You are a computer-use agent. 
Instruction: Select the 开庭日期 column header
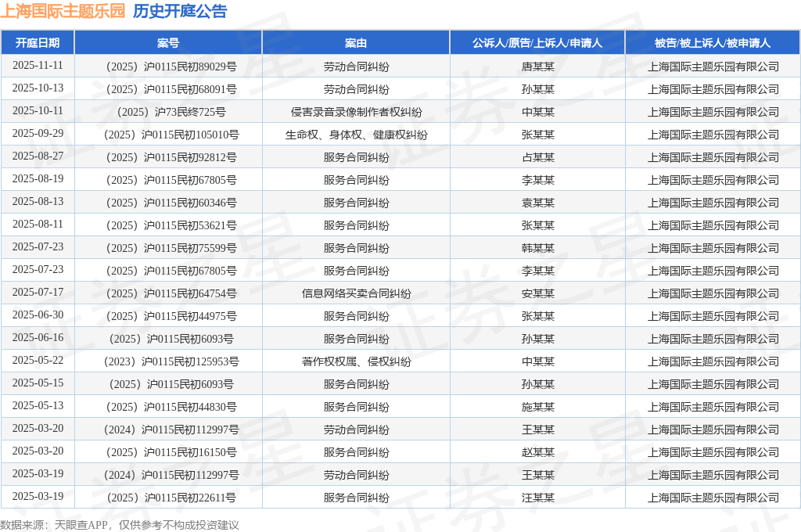point(38,43)
